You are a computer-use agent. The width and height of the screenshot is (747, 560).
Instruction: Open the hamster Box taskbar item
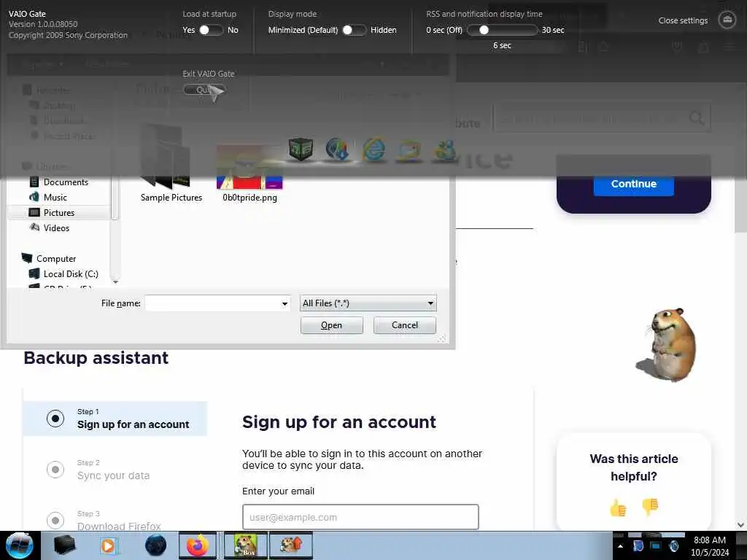[246, 545]
